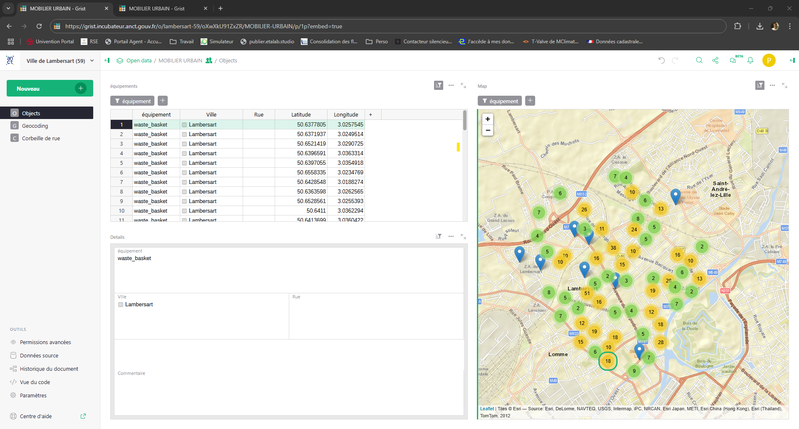Open the Corbeille de rue page
The image size is (799, 429).
point(41,138)
